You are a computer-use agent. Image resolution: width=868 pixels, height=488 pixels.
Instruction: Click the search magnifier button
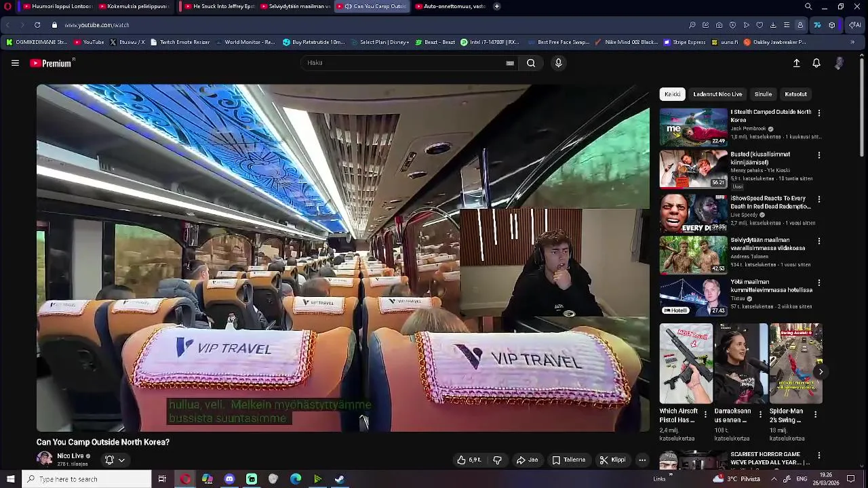coord(531,63)
